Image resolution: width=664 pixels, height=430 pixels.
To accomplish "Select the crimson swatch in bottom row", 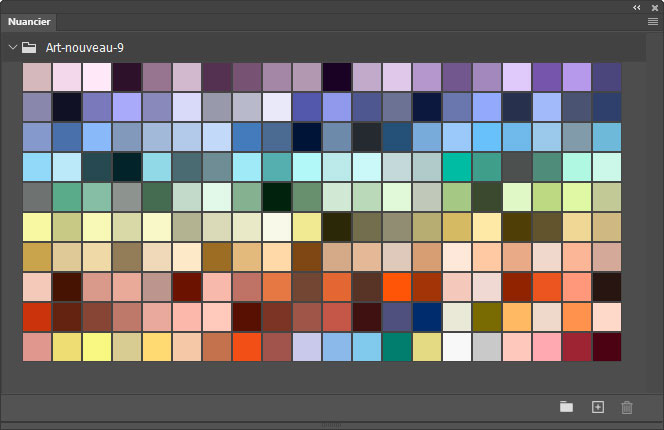I will tap(577, 347).
